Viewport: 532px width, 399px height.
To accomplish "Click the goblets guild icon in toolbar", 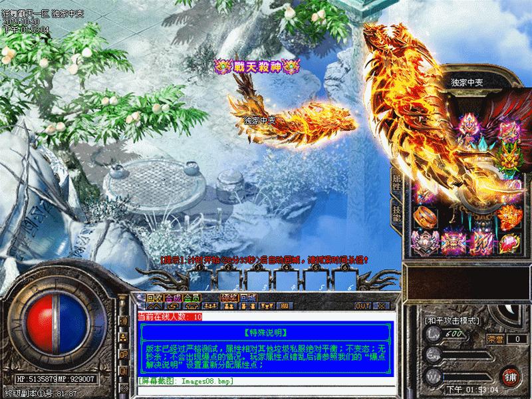I will (267, 306).
